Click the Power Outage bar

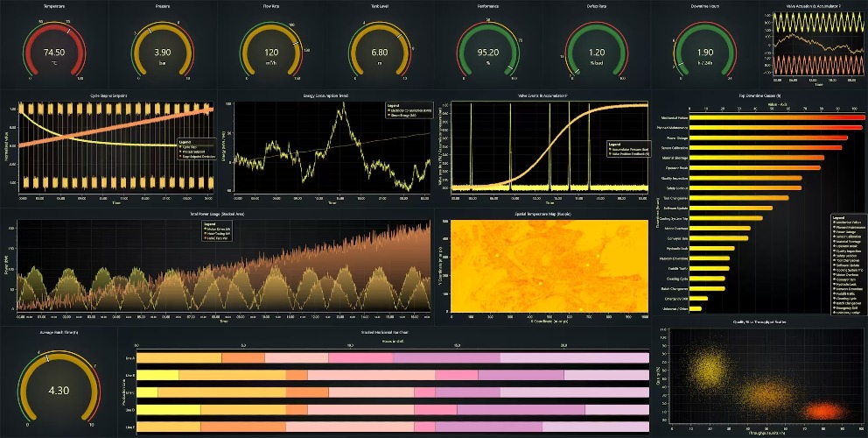click(x=768, y=138)
